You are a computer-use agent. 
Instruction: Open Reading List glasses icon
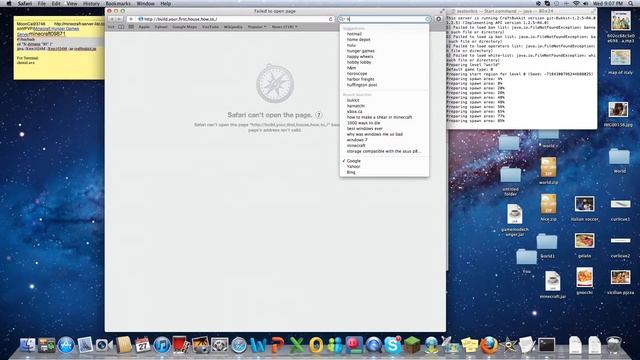tap(111, 27)
